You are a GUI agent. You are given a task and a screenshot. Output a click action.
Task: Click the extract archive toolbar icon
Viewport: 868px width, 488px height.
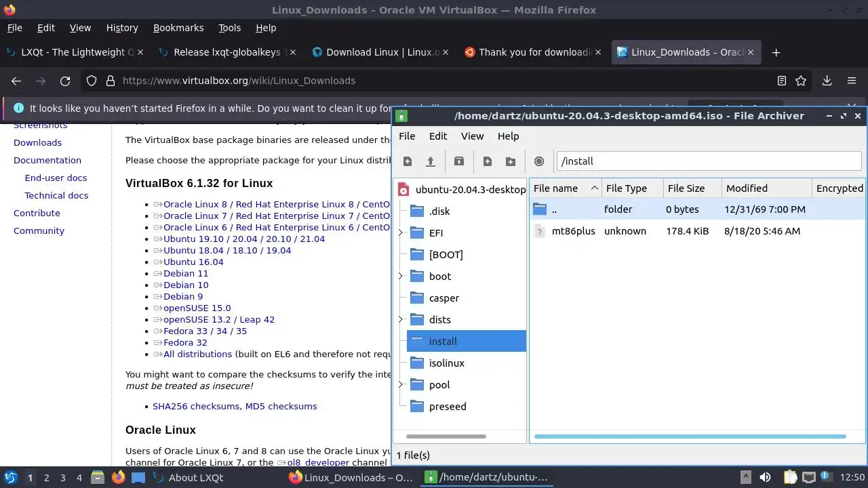pos(459,161)
